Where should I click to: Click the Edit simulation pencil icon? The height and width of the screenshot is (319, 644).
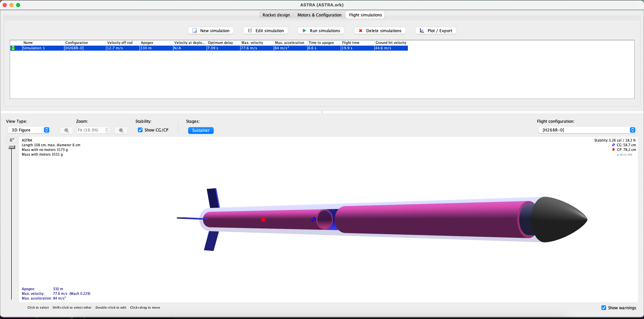tap(250, 31)
